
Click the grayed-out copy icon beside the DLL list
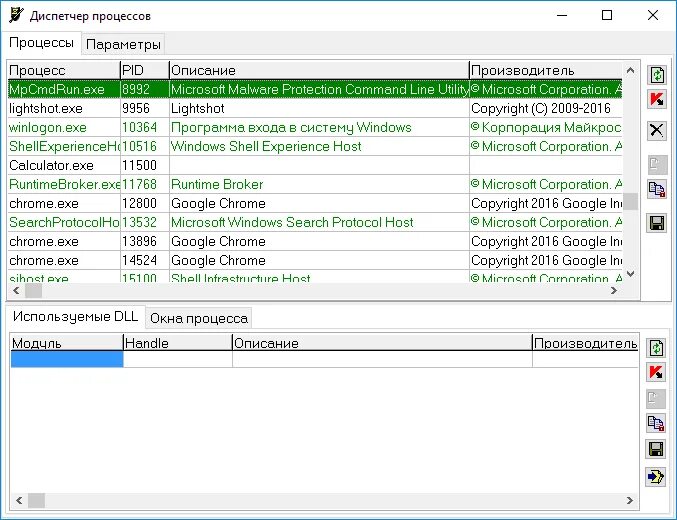click(656, 399)
